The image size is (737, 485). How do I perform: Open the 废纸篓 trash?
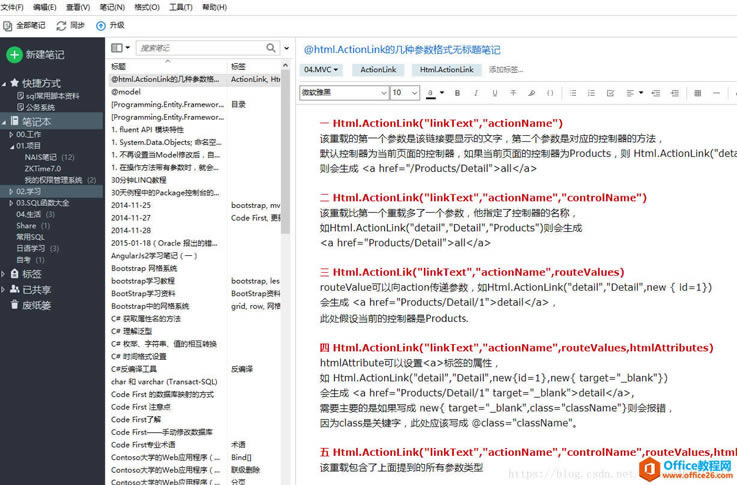[36, 306]
